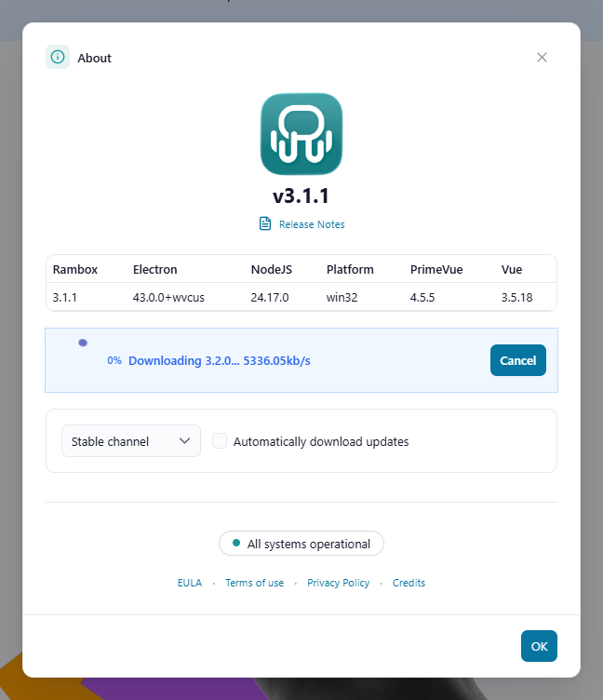Click the About info icon
This screenshot has height=700, width=603.
[x=58, y=57]
